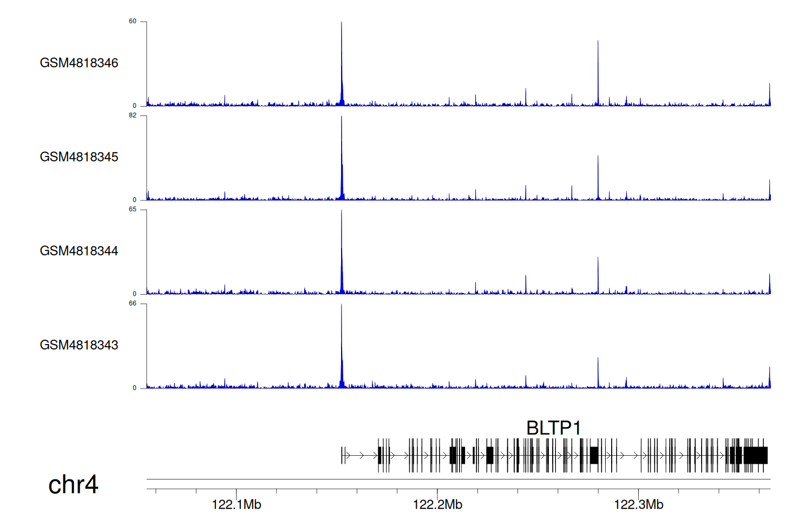812x531 pixels.
Task: Click the y-axis maximum value 82
Action: pyautogui.click(x=133, y=115)
